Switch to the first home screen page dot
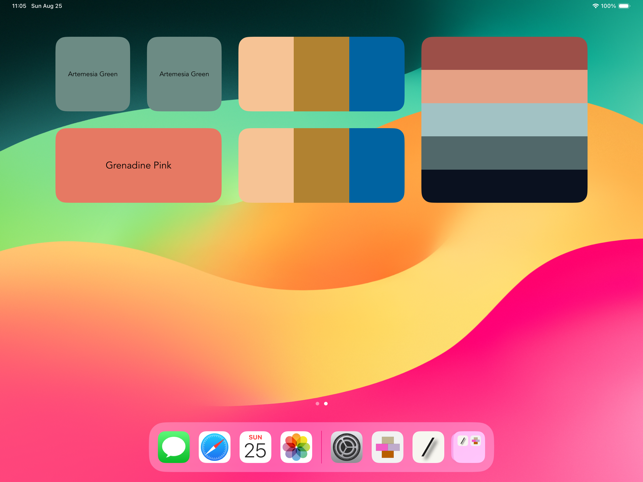Screen dimensions: 643x482 [317, 404]
